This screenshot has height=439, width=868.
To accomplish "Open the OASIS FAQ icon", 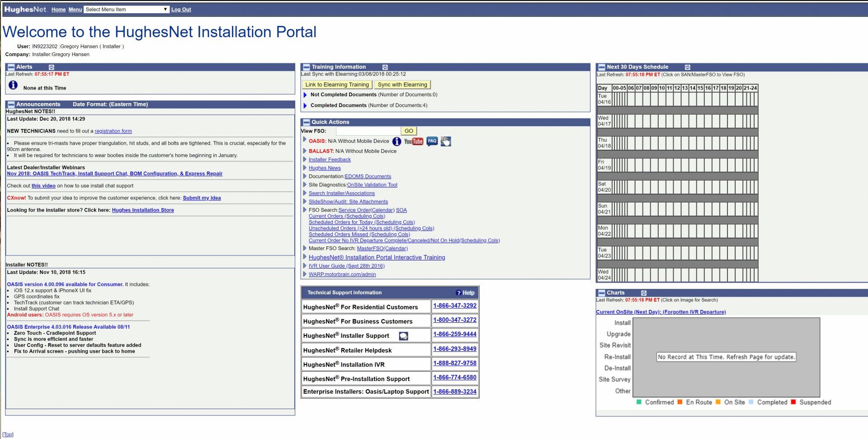I will [x=432, y=142].
